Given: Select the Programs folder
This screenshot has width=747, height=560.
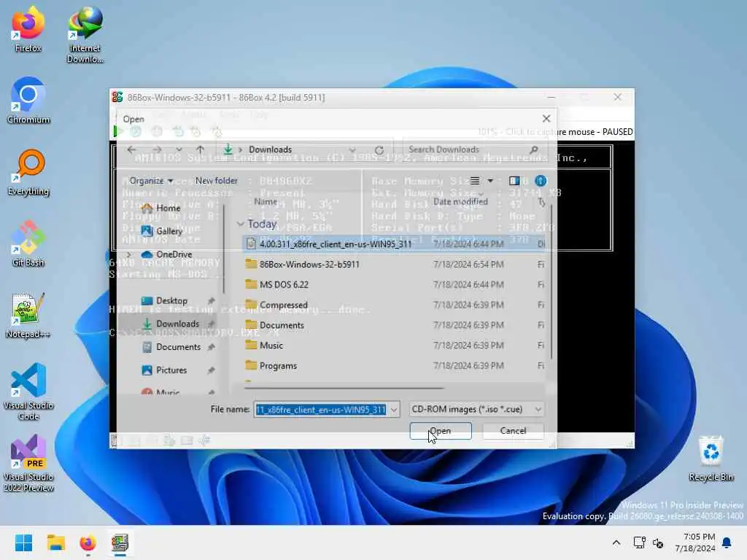Looking at the screenshot, I should click(393, 366).
